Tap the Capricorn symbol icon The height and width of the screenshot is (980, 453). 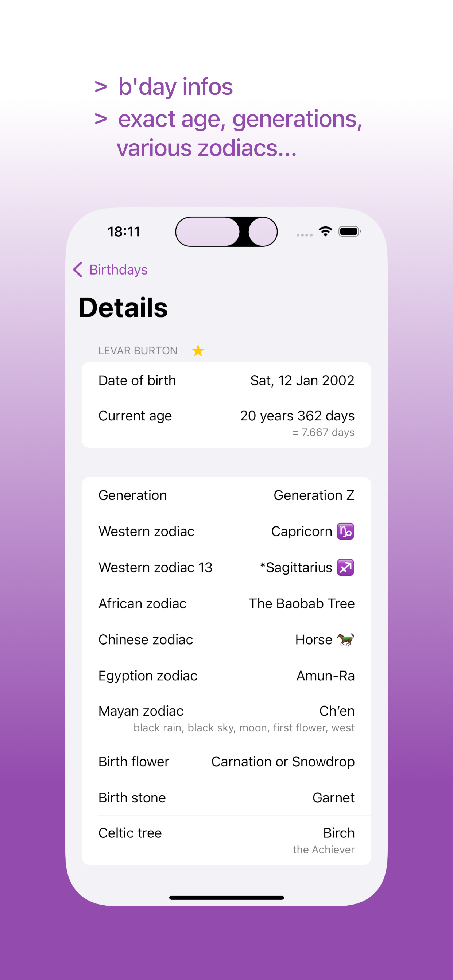[346, 531]
